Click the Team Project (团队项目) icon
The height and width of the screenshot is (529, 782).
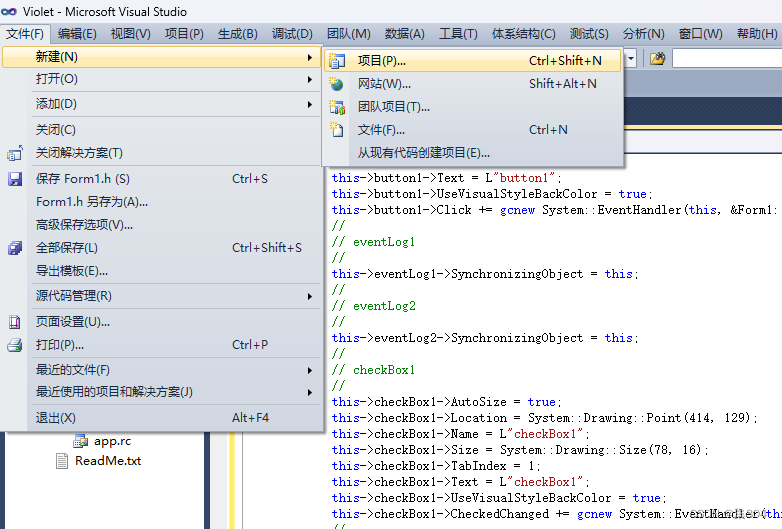pos(337,107)
